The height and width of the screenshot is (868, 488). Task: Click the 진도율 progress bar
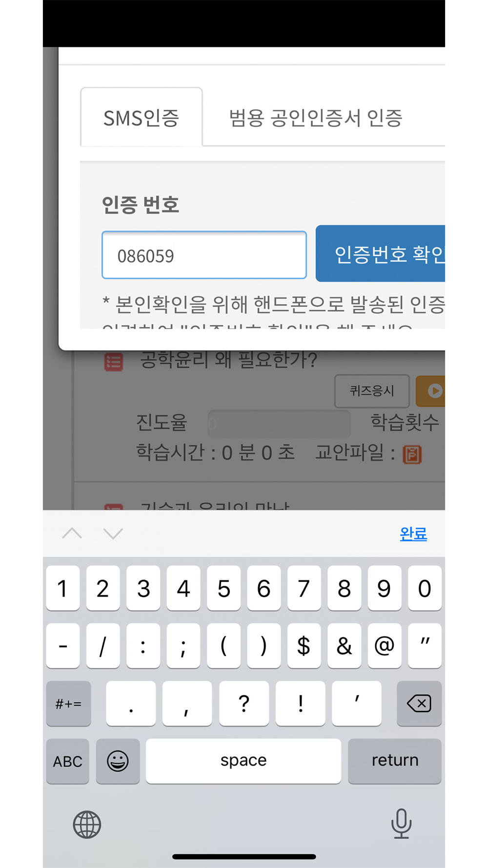tap(279, 423)
